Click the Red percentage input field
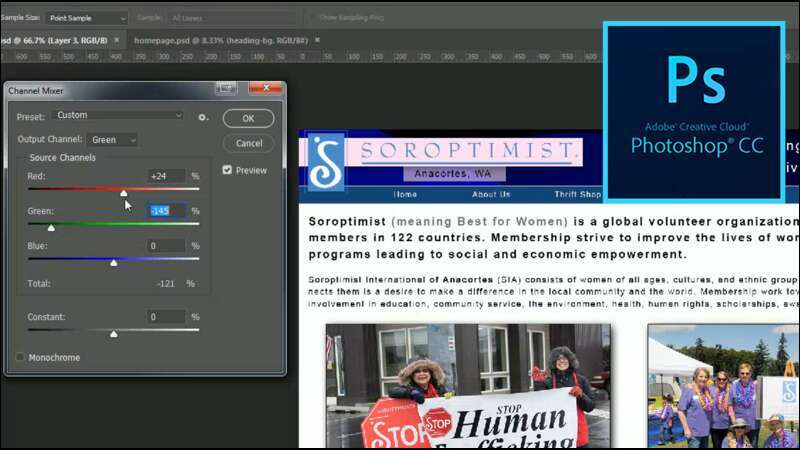 [166, 176]
